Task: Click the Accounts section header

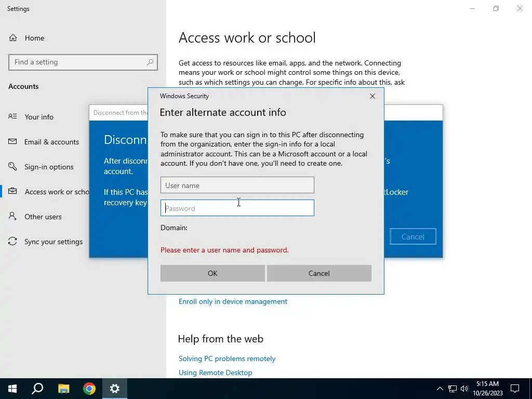Action: [x=23, y=87]
